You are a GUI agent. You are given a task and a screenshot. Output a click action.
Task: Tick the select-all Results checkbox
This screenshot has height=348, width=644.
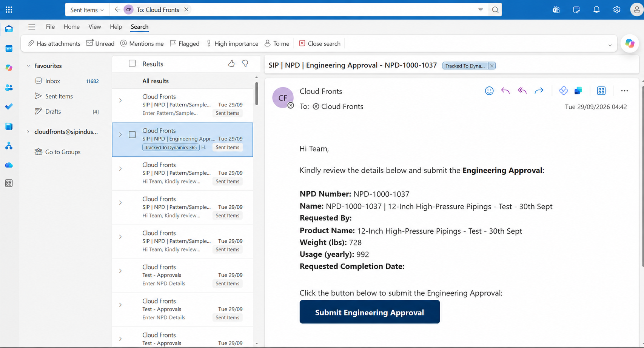(x=132, y=63)
